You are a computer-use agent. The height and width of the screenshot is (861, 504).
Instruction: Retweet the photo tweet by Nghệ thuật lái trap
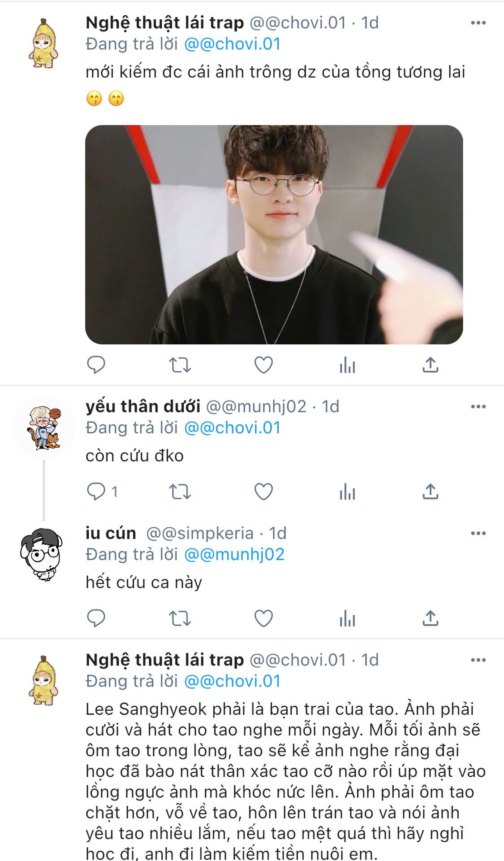tap(180, 365)
